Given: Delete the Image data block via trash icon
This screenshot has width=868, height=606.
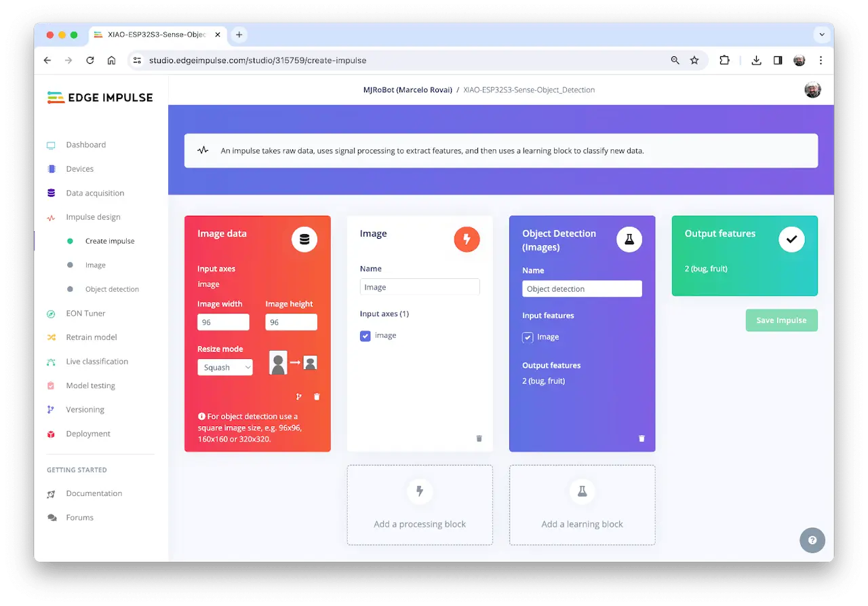Looking at the screenshot, I should click(x=317, y=397).
